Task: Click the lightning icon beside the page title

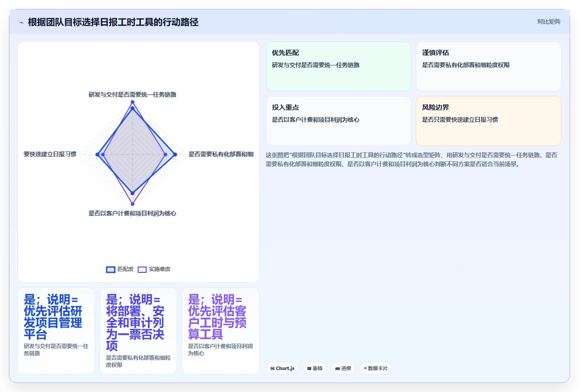Action: [x=22, y=22]
